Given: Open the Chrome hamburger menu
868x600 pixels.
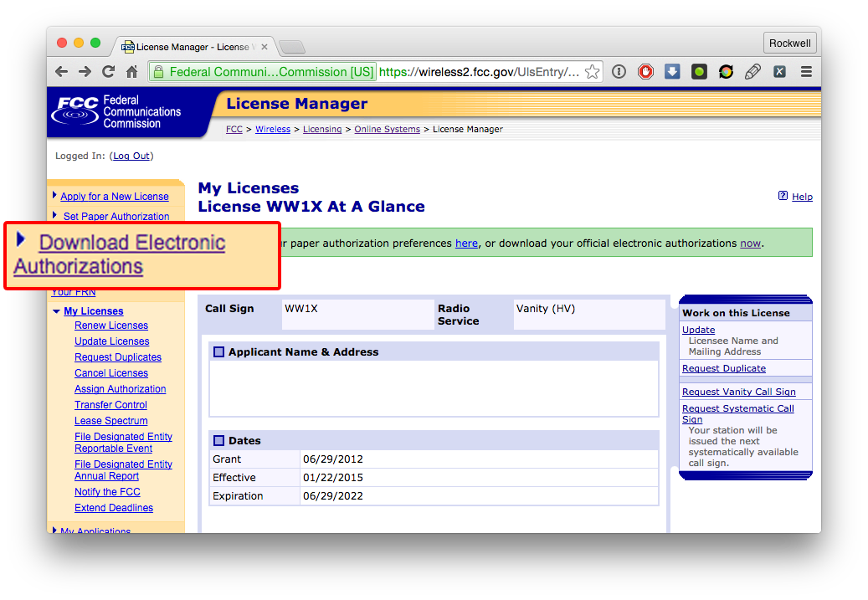Looking at the screenshot, I should click(x=806, y=72).
